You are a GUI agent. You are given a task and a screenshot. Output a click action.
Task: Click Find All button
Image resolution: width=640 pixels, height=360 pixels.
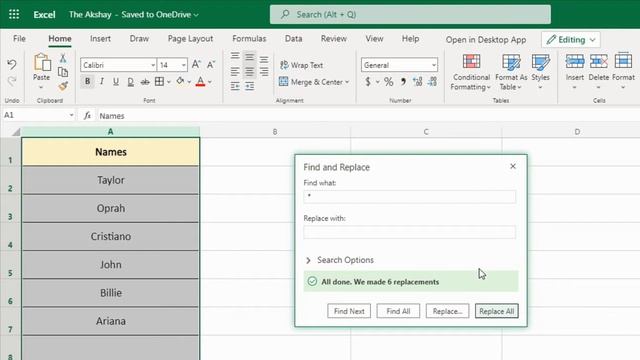coord(398,311)
